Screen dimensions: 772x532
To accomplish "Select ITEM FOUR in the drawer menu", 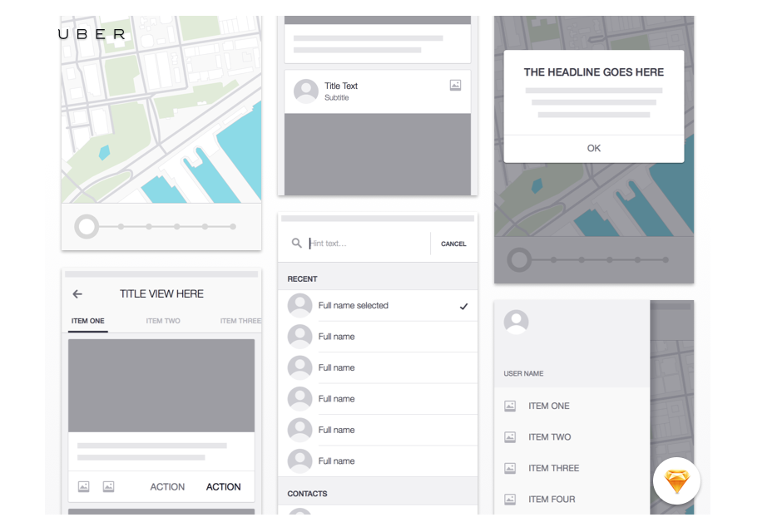I will 552,499.
